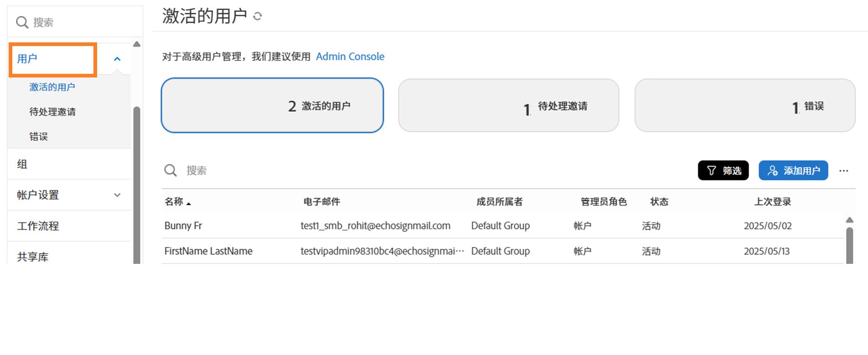868x355 pixels.
Task: Expand the 帐户设置 section chevron
Action: coord(117,195)
